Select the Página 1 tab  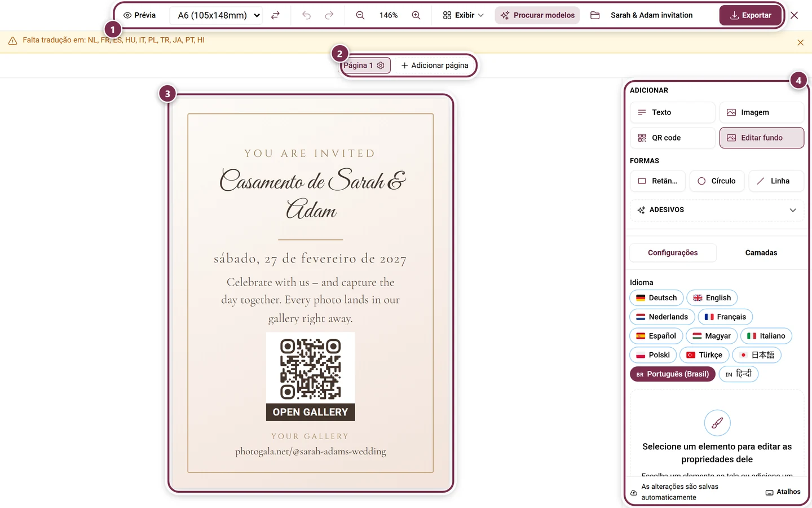358,65
